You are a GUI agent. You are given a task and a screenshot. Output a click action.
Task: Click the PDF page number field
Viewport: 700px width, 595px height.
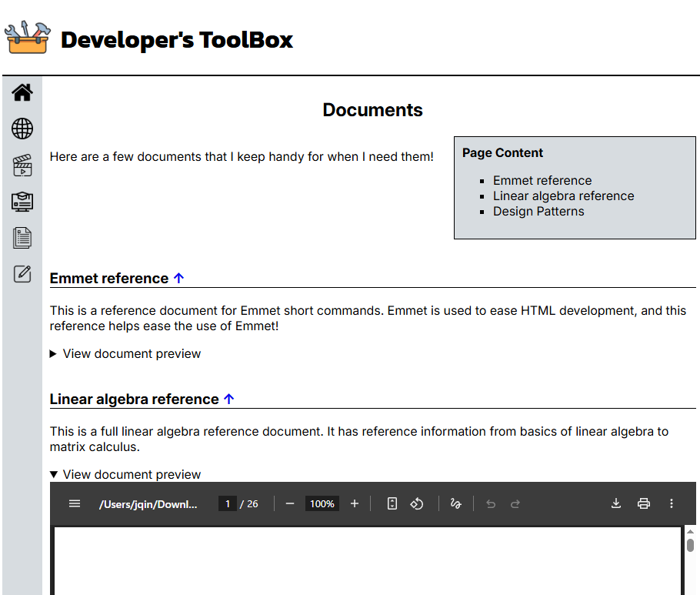point(228,504)
